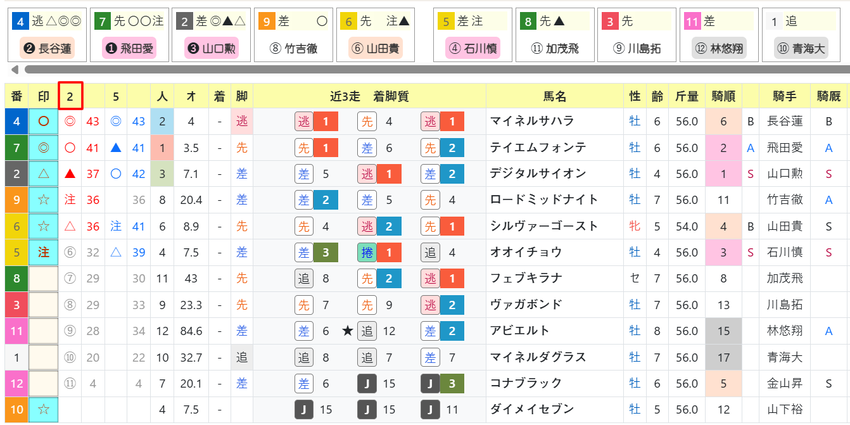Toggle the 印 mark cell for horse 4
This screenshot has width=850, height=425.
coord(44,121)
